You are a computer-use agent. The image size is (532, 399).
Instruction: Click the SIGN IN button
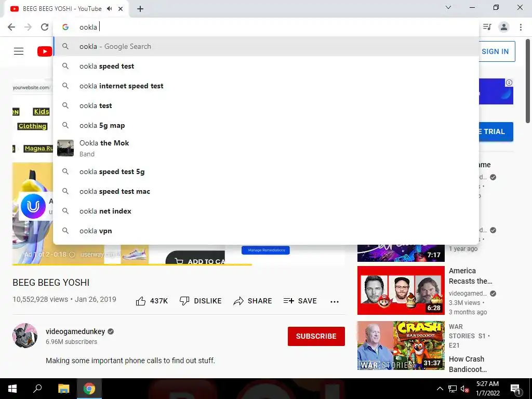(x=495, y=51)
